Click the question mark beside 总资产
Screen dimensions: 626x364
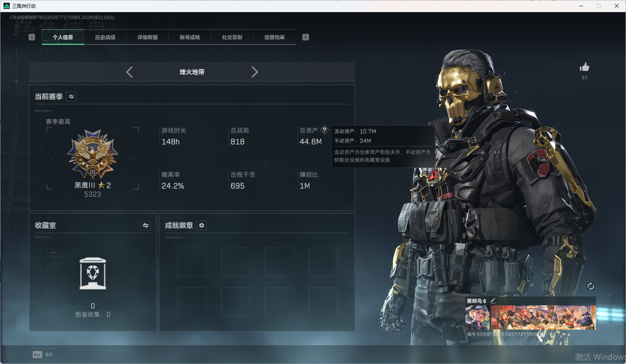[324, 130]
